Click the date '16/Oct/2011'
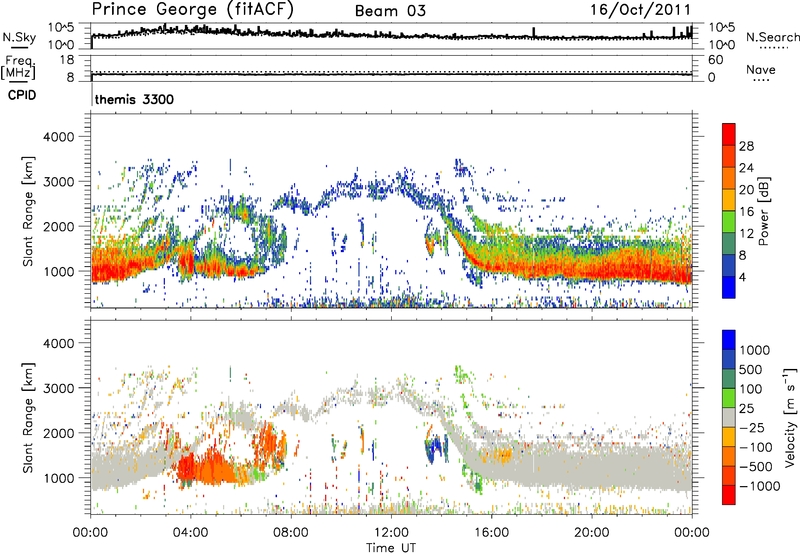 click(640, 10)
